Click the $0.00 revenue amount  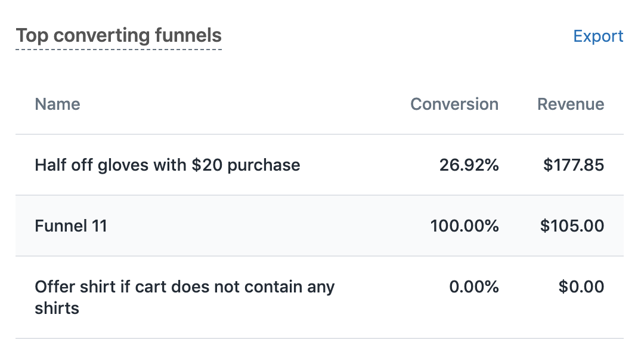(x=581, y=287)
